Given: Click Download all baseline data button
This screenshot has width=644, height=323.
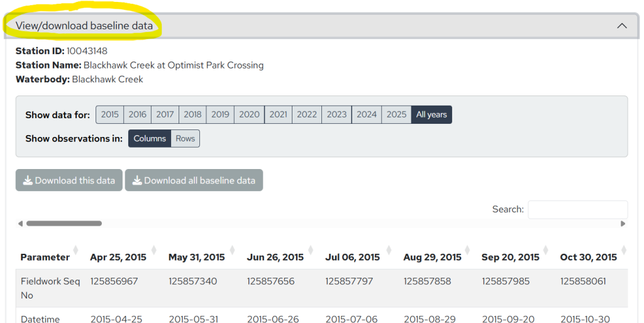Looking at the screenshot, I should tap(194, 180).
